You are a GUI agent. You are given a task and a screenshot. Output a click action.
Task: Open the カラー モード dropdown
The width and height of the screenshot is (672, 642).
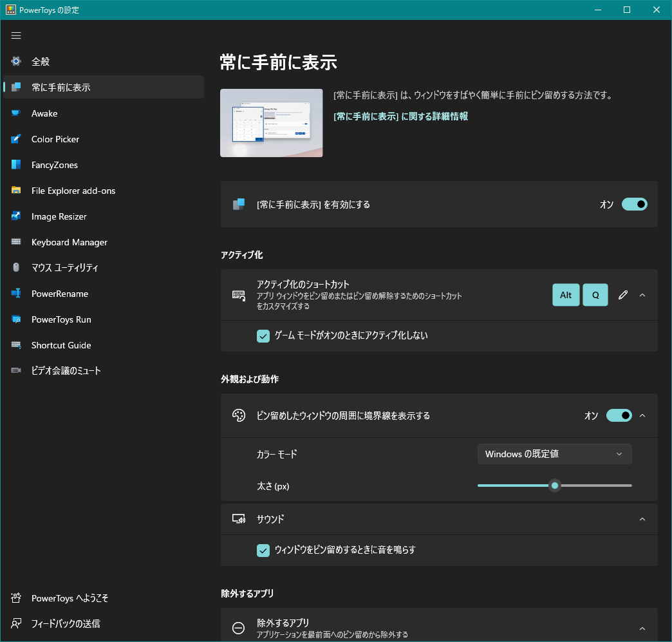(x=555, y=454)
